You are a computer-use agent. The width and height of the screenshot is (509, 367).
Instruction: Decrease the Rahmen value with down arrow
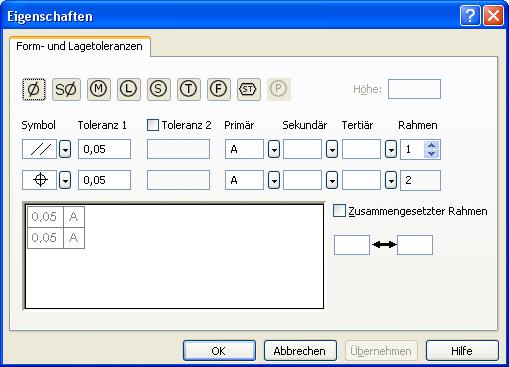click(432, 153)
